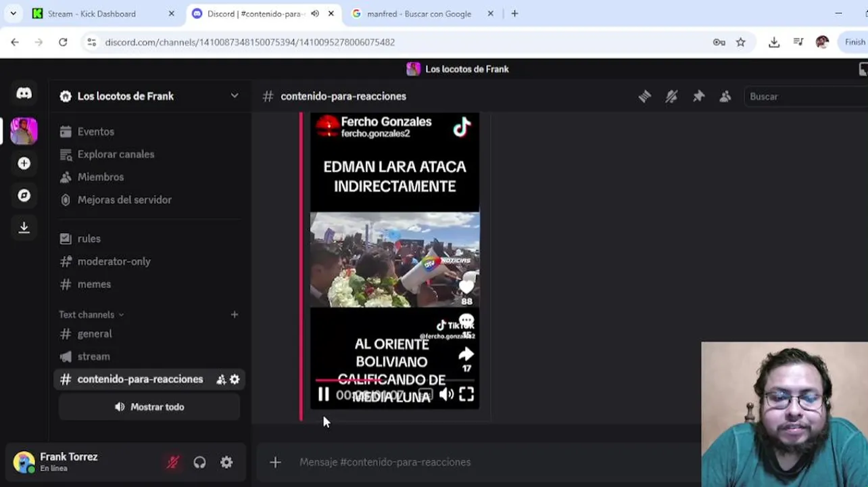The width and height of the screenshot is (868, 487).
Task: Collapse Text channels category
Action: 91,315
